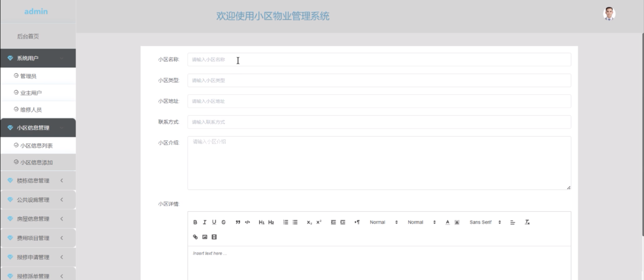Image resolution: width=644 pixels, height=280 pixels.
Task: Toggle subscript formatting
Action: (309, 222)
